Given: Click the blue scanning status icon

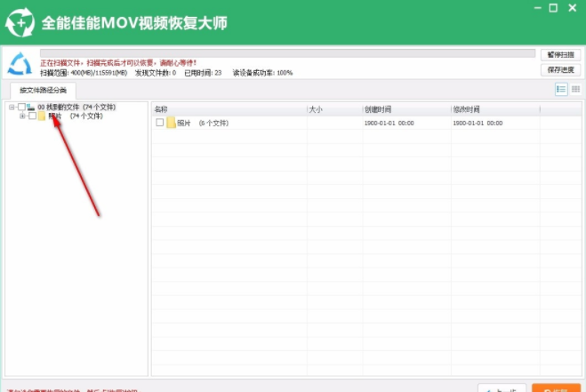Looking at the screenshot, I should click(20, 63).
